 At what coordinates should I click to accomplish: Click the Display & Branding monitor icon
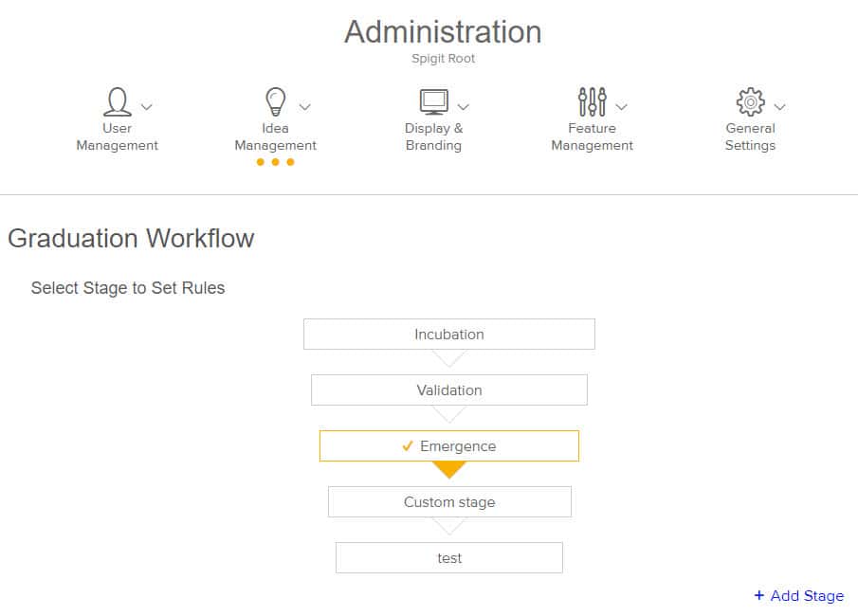click(x=434, y=101)
